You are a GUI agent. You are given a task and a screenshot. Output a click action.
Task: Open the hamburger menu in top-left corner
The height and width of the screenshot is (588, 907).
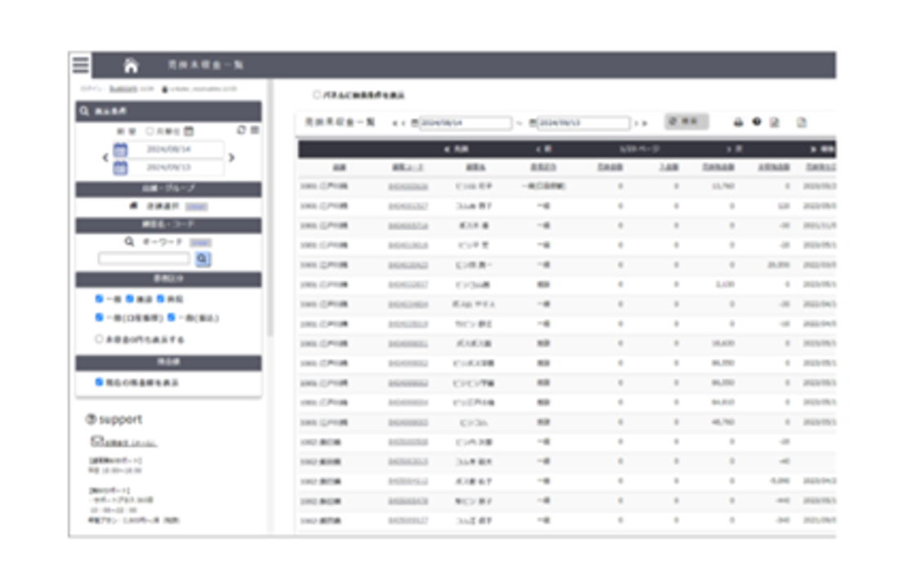80,65
